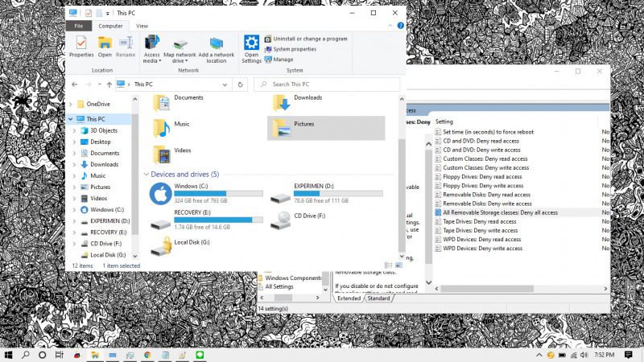The image size is (644, 362).
Task: Select the Videos folder icon
Action: coord(162,154)
